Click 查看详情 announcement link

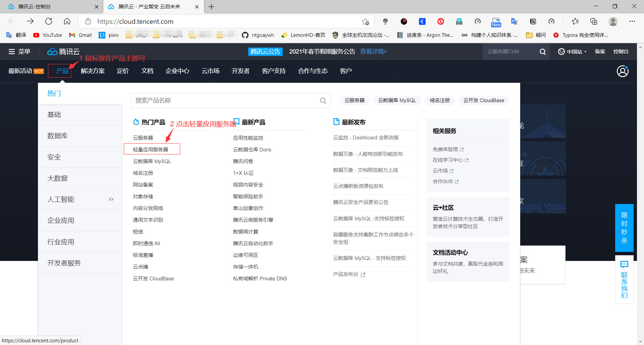point(373,52)
